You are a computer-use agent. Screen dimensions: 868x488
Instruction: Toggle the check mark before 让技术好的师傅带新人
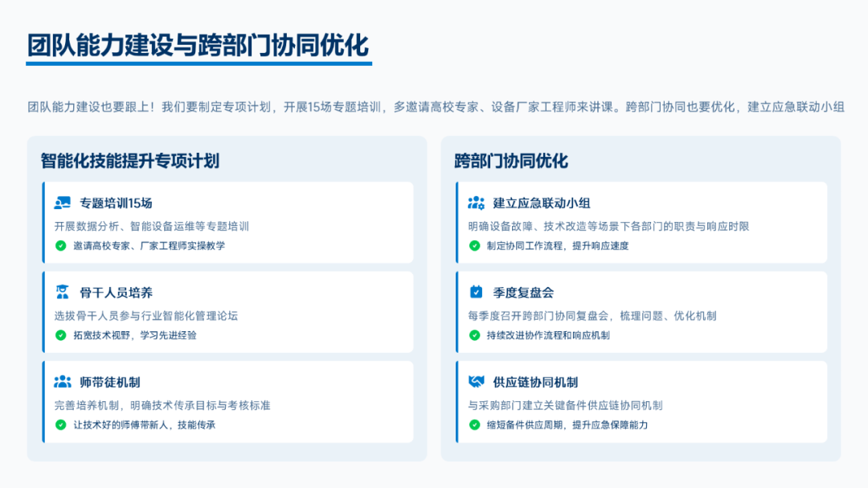click(60, 424)
